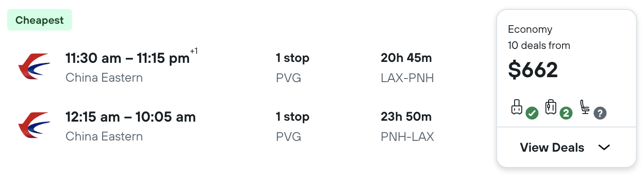Click the 20h 45m LAX-PNH duration
This screenshot has height=175, width=644.
(x=407, y=67)
